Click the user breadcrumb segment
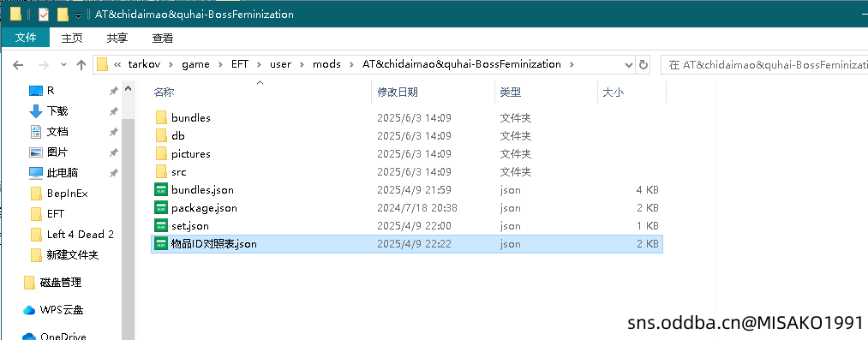This screenshot has width=868, height=340. click(281, 64)
